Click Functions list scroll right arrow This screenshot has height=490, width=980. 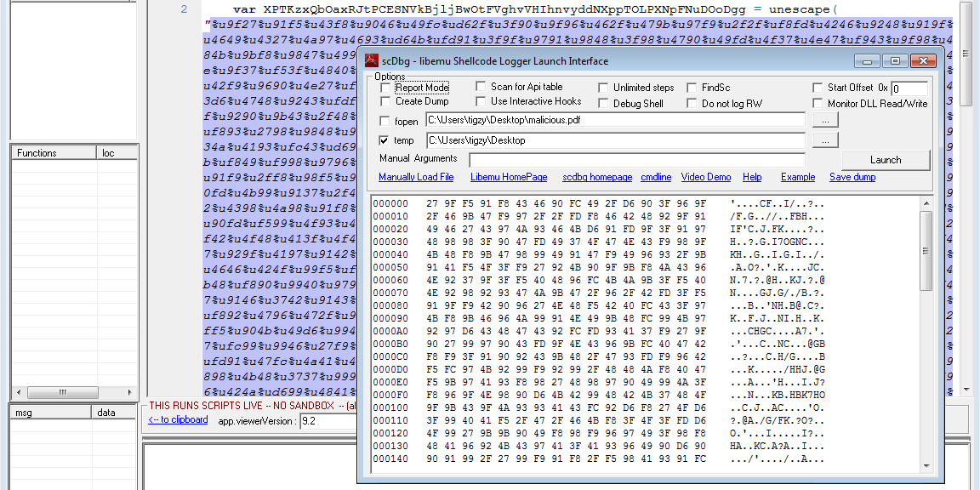pos(129,392)
